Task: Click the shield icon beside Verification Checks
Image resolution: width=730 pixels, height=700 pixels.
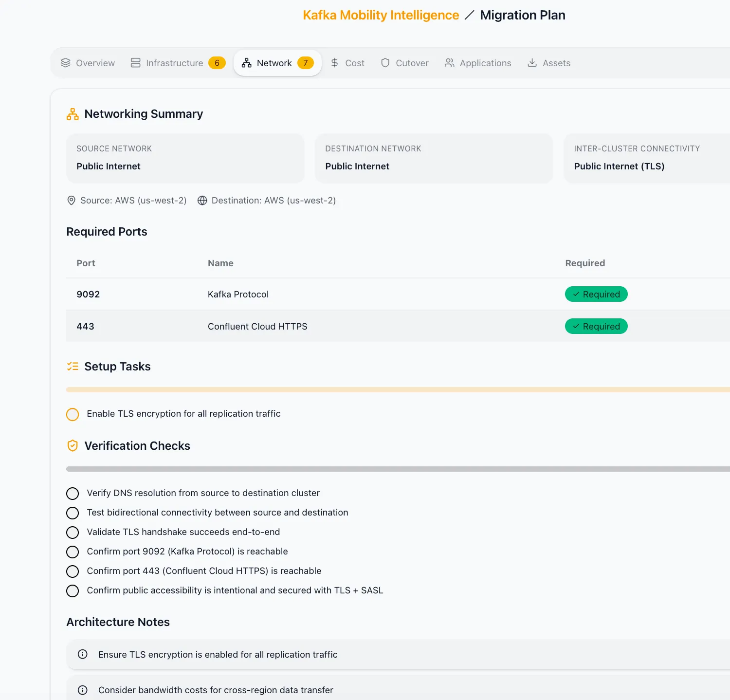Action: pos(73,445)
